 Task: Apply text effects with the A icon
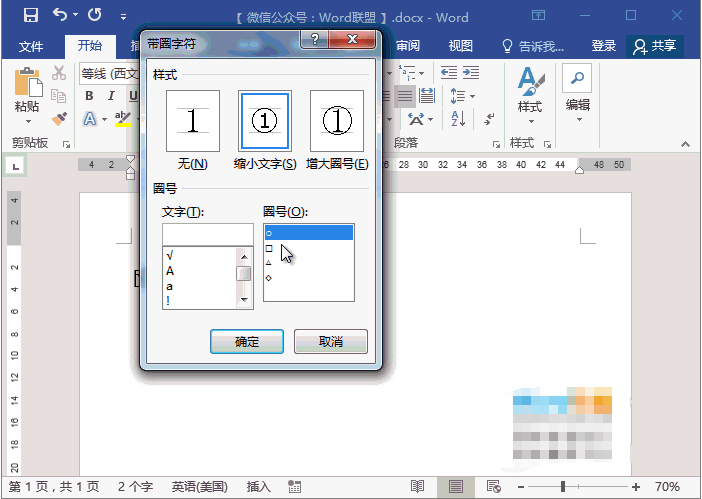[90, 119]
